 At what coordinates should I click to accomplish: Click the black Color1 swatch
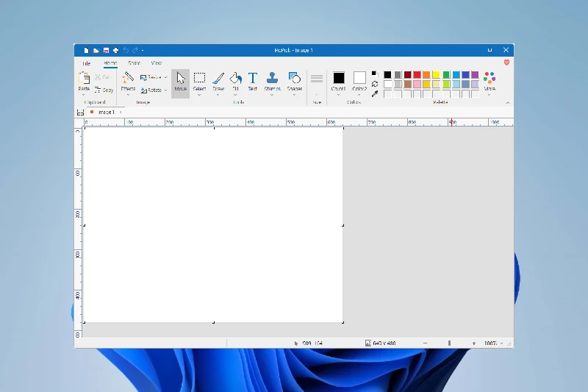(339, 78)
